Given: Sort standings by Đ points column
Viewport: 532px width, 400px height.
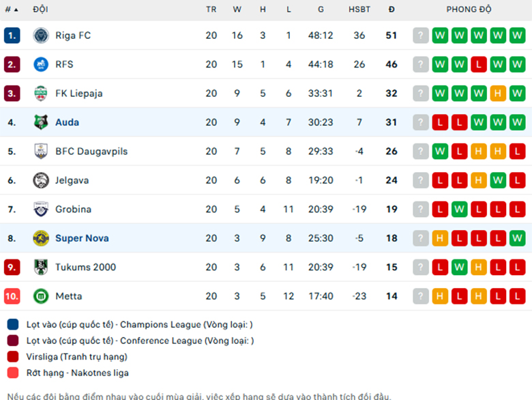Looking at the screenshot, I should click(x=391, y=10).
